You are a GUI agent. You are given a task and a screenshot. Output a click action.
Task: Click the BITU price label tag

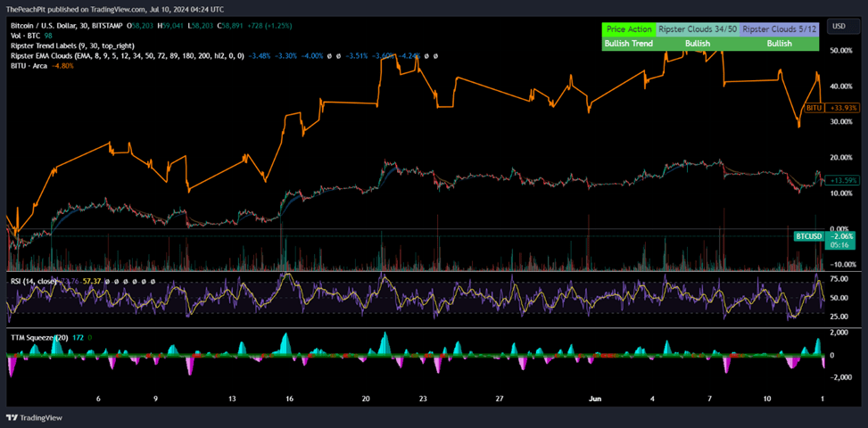click(x=814, y=107)
